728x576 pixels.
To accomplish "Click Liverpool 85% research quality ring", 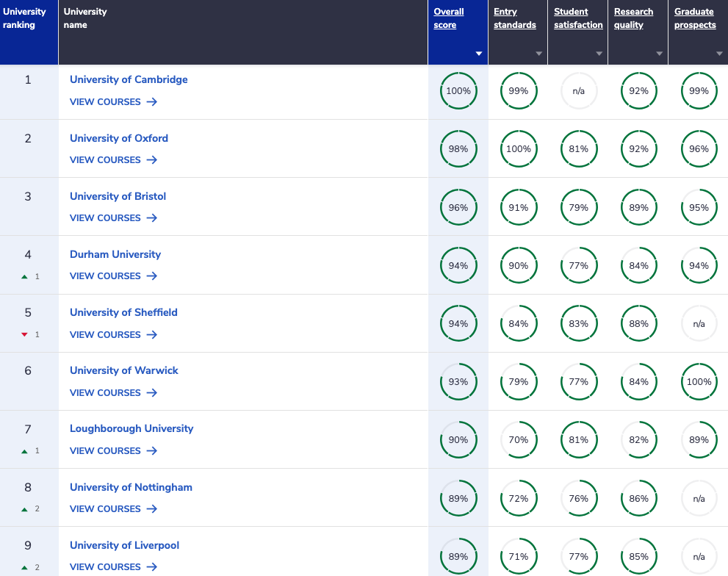I will pyautogui.click(x=639, y=556).
